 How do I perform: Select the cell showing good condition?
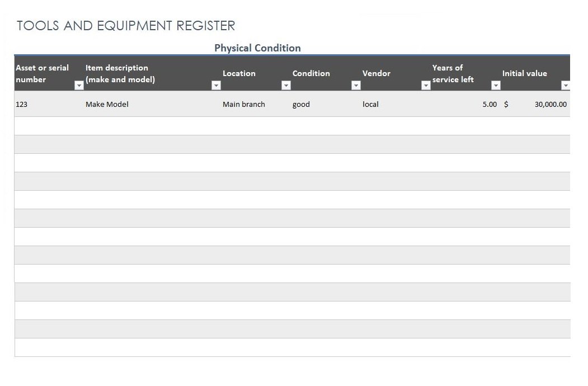301,104
